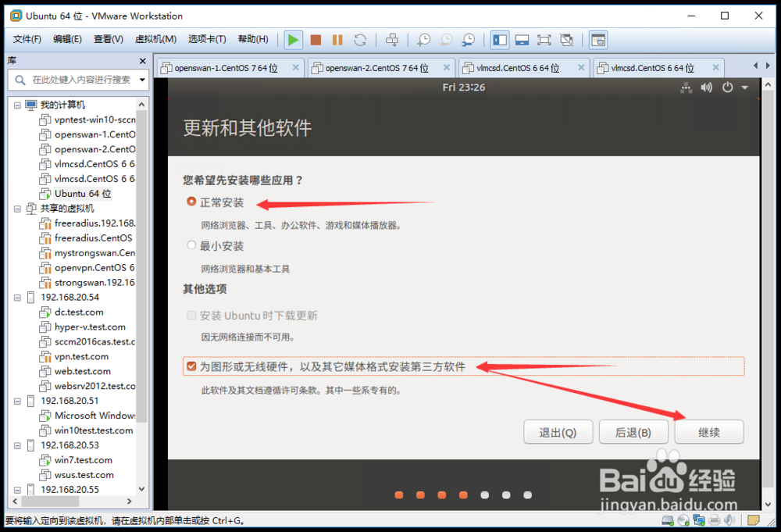
Task: Click the Unity mode icon
Action: tap(566, 40)
